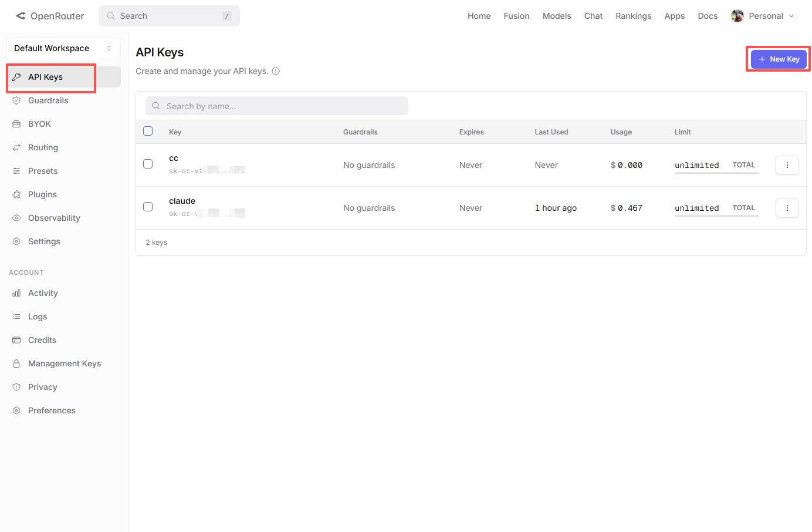Open Fusion in top navigation
Image resolution: width=812 pixels, height=532 pixels.
click(x=516, y=16)
